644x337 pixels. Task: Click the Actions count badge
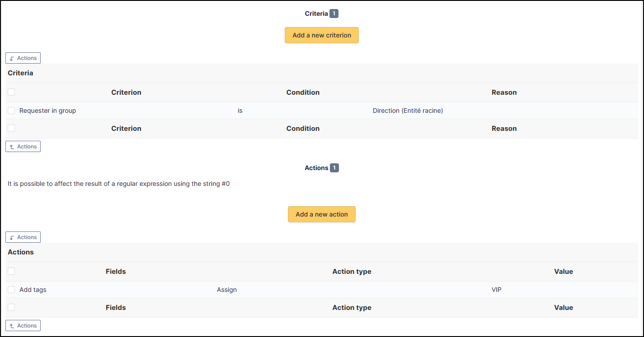pos(334,168)
